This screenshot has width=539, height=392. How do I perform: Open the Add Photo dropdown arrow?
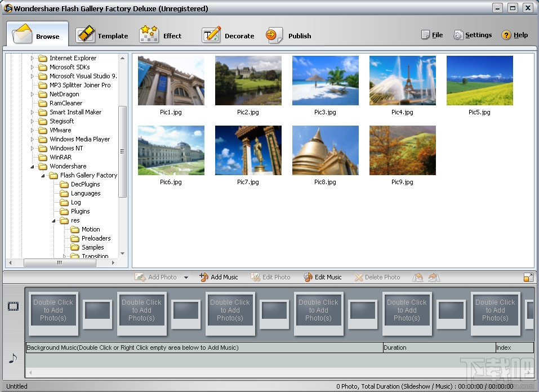click(186, 278)
